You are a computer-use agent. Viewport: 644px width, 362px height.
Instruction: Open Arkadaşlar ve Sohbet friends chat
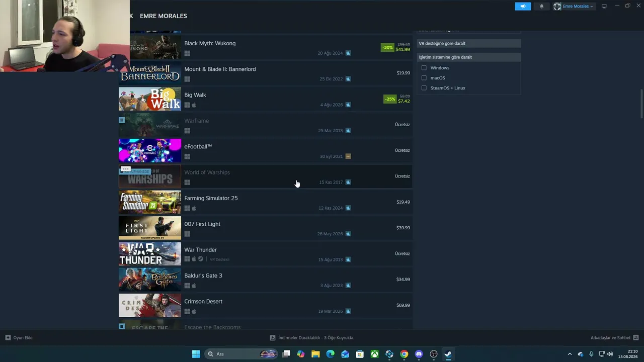(x=614, y=338)
